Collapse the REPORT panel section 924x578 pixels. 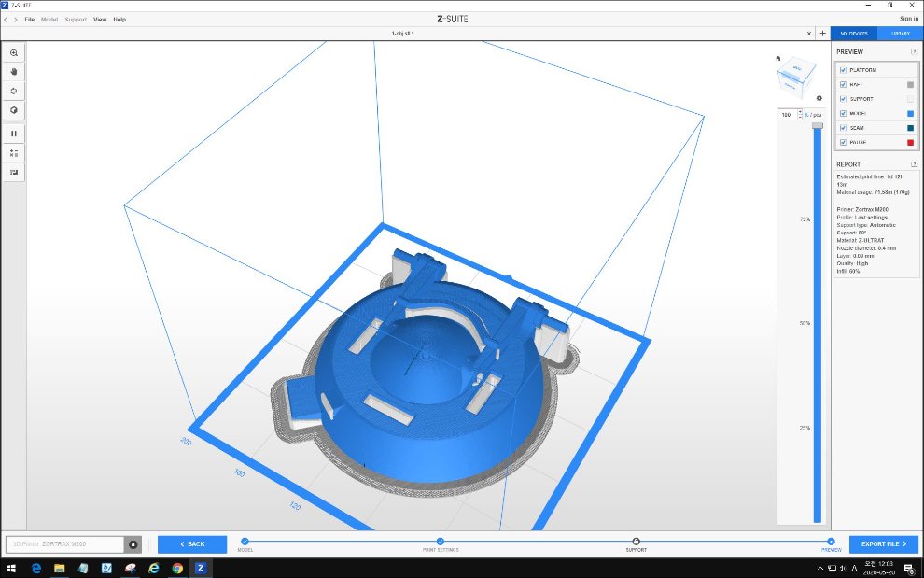(914, 164)
